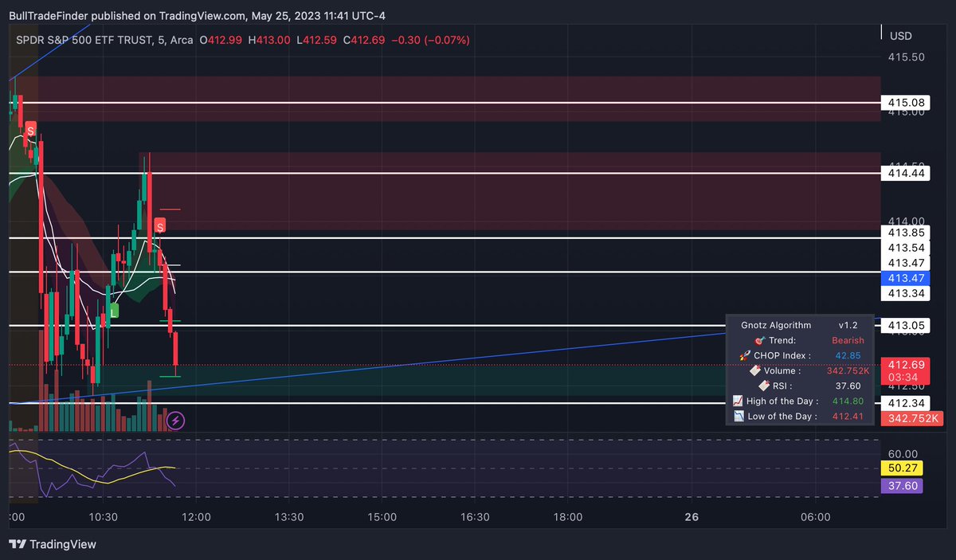Click the 06:00 time axis label
Screen dimensions: 956x560
coord(815,517)
